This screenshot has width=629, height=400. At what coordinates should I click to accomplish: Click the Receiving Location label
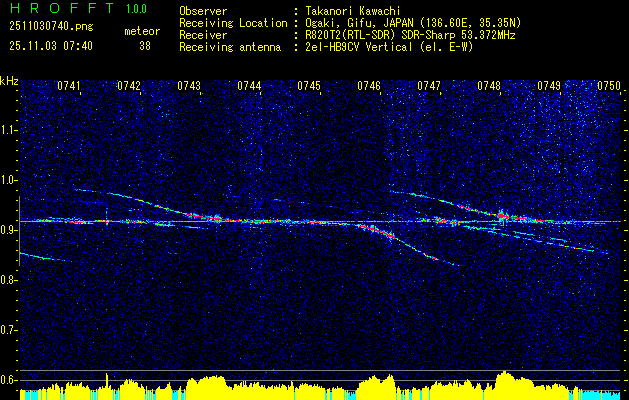(x=233, y=23)
